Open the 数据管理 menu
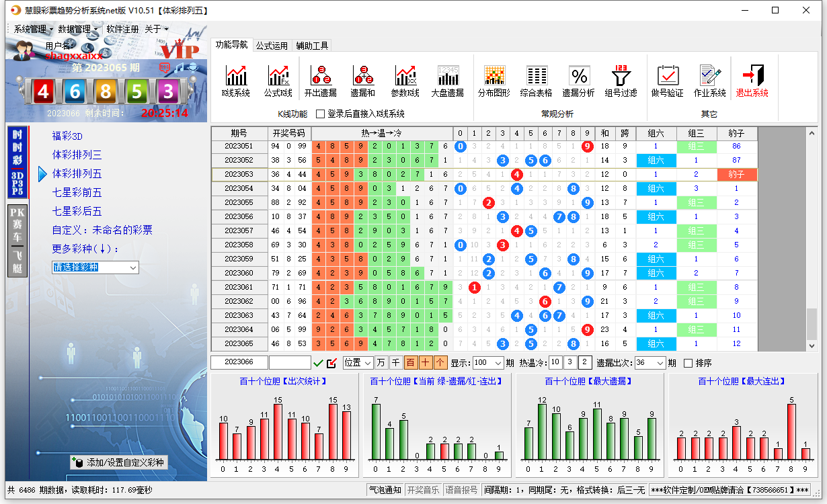The width and height of the screenshot is (827, 504). coord(78,30)
